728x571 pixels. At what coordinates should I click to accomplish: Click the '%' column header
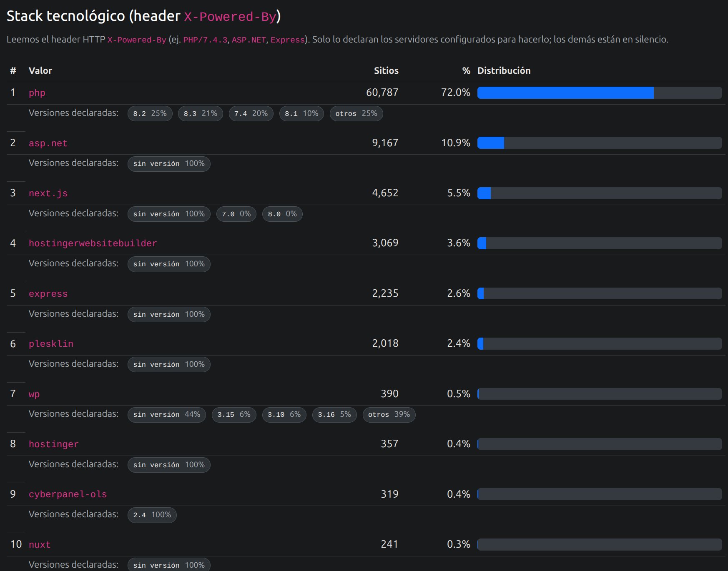tap(466, 70)
